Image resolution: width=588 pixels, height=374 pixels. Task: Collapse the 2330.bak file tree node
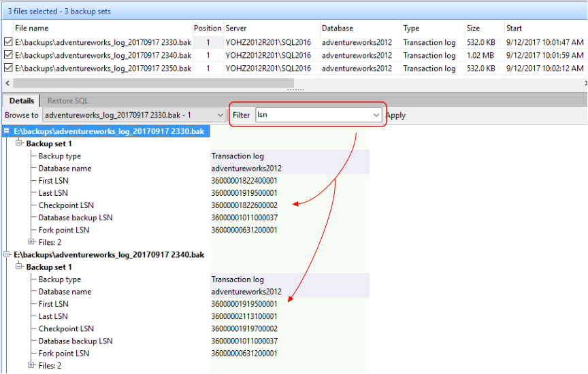coord(7,131)
